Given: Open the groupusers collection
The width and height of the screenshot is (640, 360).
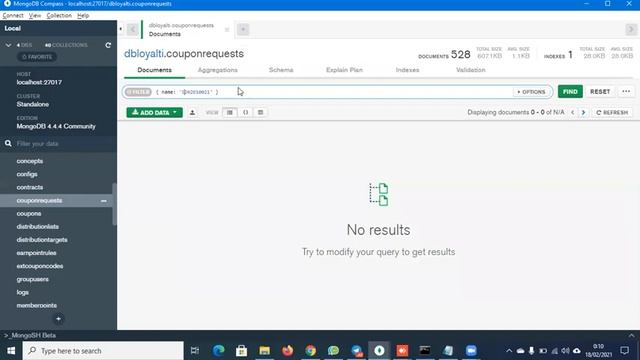Looking at the screenshot, I should (x=33, y=280).
